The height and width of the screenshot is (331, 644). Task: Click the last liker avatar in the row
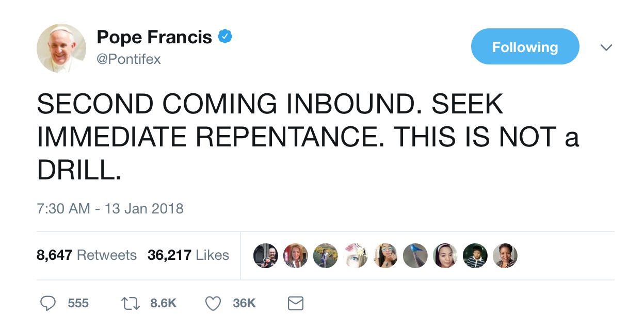(505, 256)
